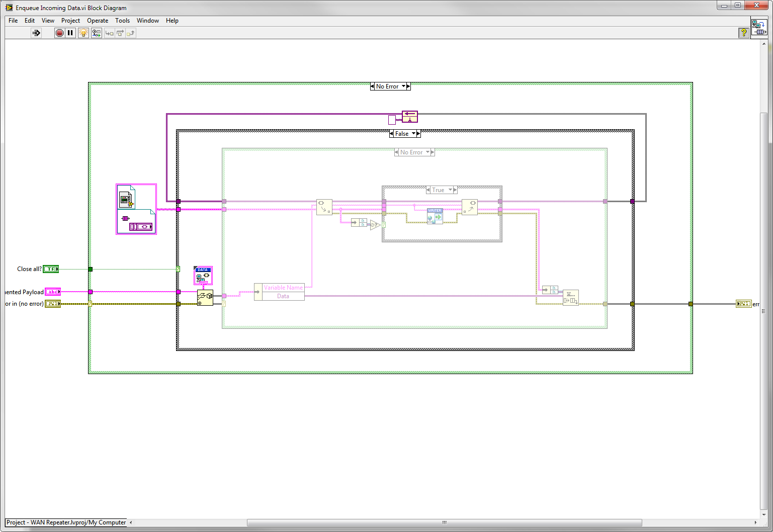Click the horizontal scrollbar thumb
The width and height of the screenshot is (773, 532).
pyautogui.click(x=444, y=522)
